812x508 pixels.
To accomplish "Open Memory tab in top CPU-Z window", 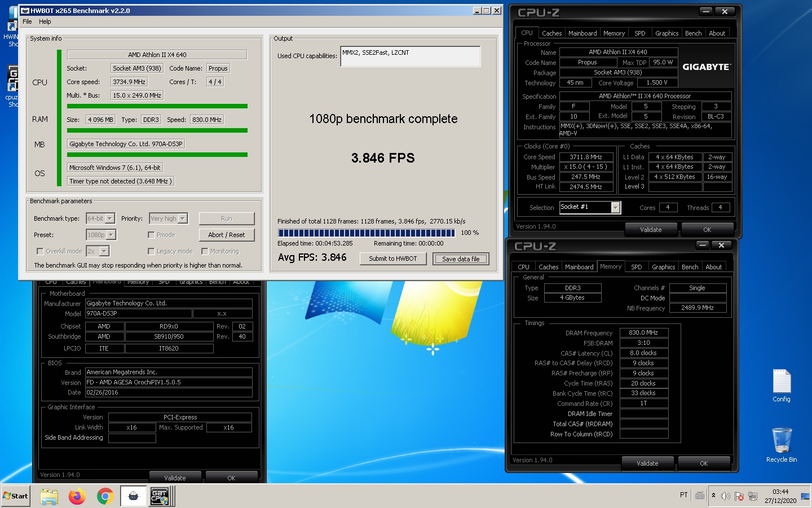I will [614, 33].
